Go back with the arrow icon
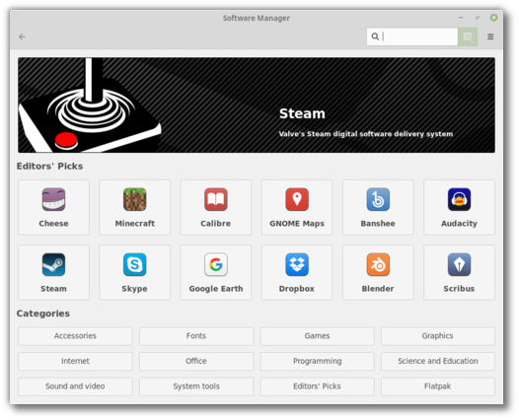 [22, 36]
